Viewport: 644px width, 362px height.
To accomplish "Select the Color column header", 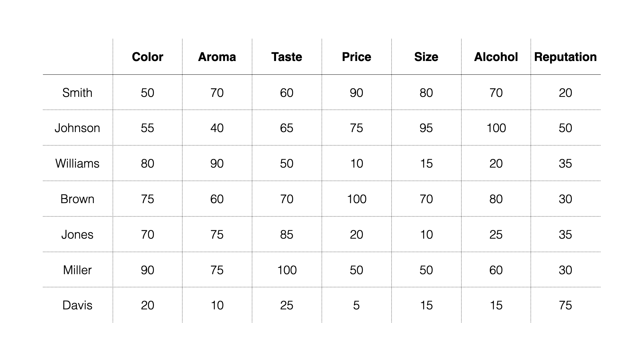I will (x=147, y=57).
